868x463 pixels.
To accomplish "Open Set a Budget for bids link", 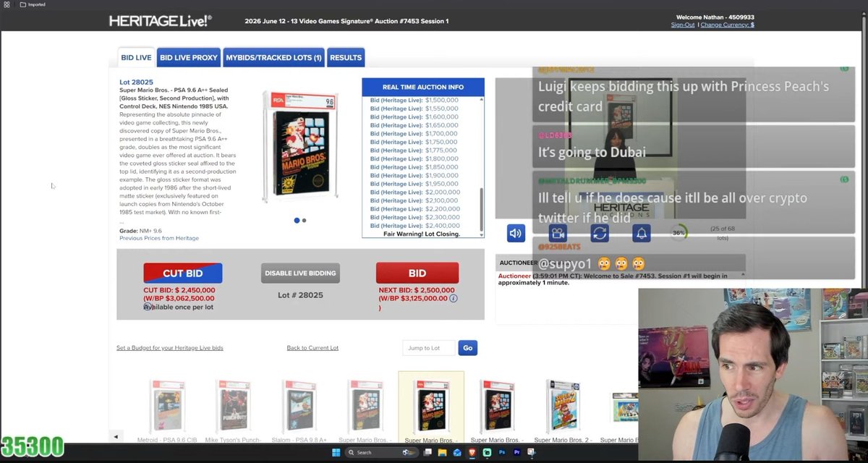I will (x=170, y=348).
